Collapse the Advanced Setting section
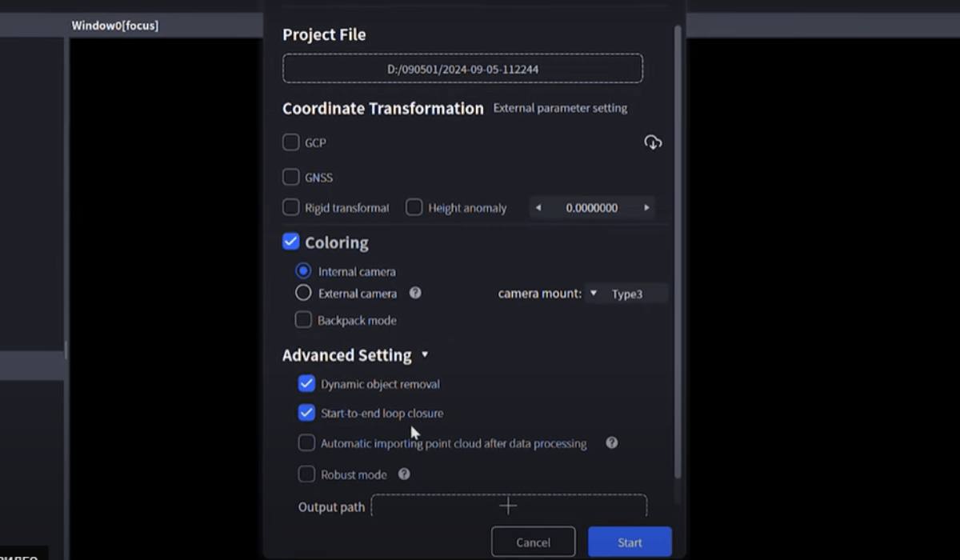This screenshot has height=560, width=960. pyautogui.click(x=425, y=354)
